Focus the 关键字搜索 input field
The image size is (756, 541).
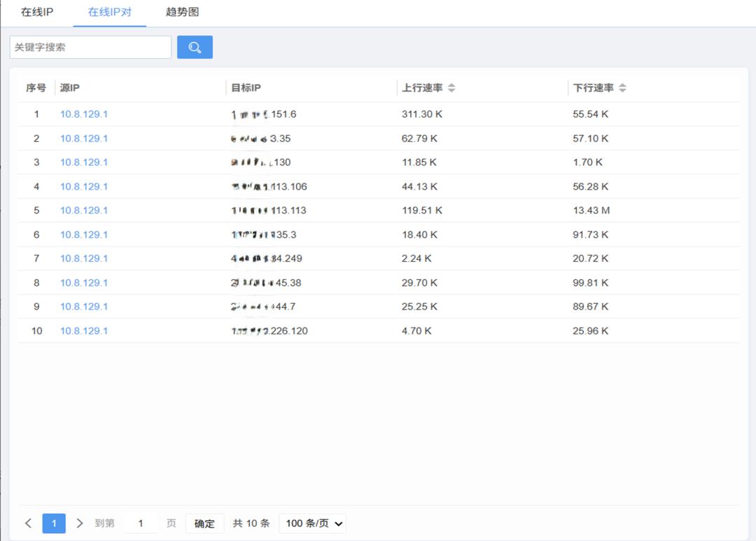coord(90,48)
